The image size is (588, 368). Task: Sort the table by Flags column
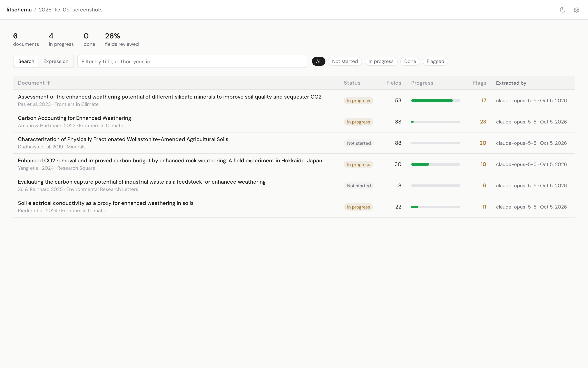(x=479, y=83)
